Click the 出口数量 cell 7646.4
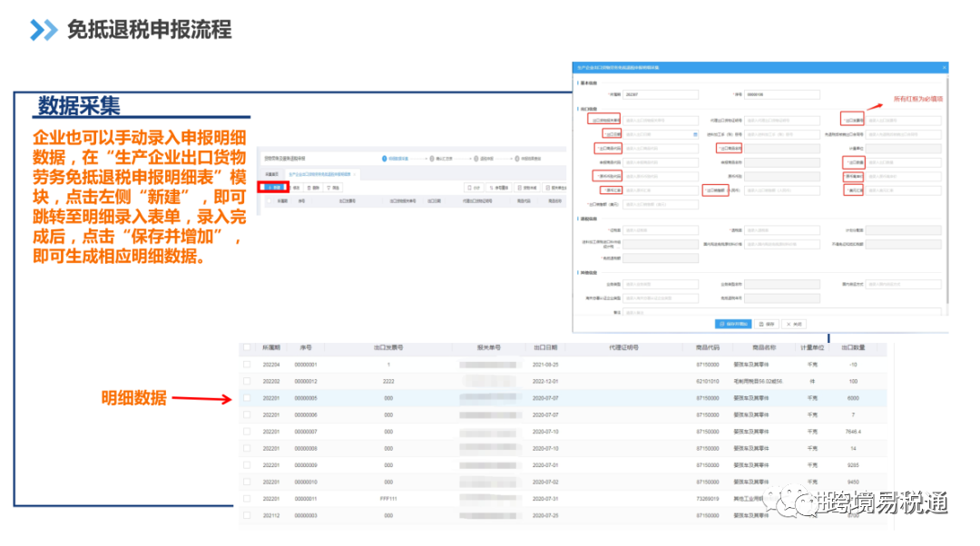Screen dimensions: 980x546 point(853,432)
